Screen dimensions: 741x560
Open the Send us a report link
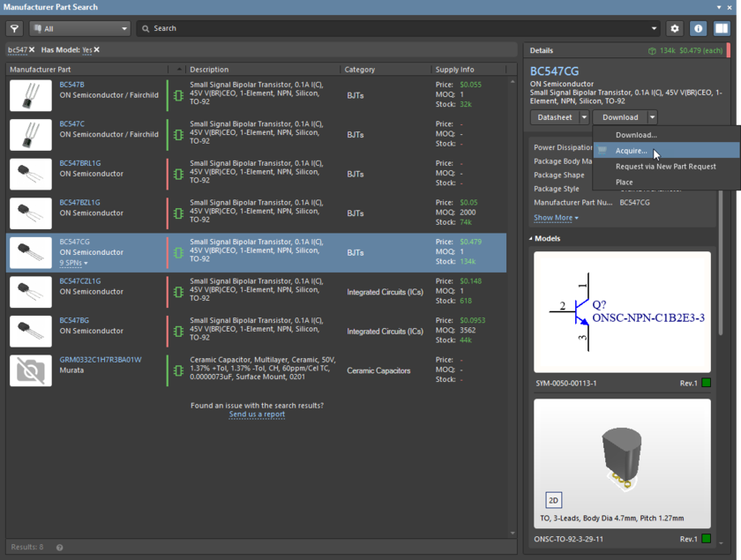[x=257, y=414]
